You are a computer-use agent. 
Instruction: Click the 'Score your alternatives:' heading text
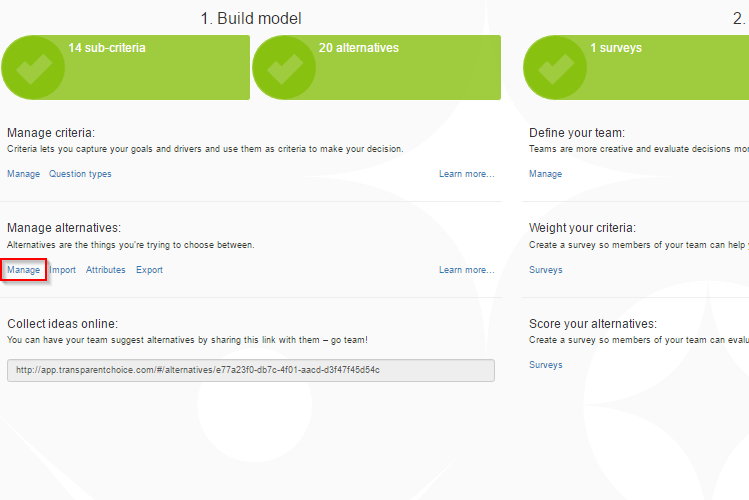click(x=593, y=324)
